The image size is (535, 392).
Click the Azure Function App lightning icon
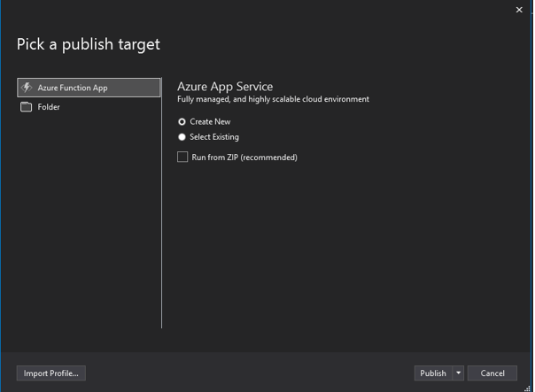tap(27, 88)
